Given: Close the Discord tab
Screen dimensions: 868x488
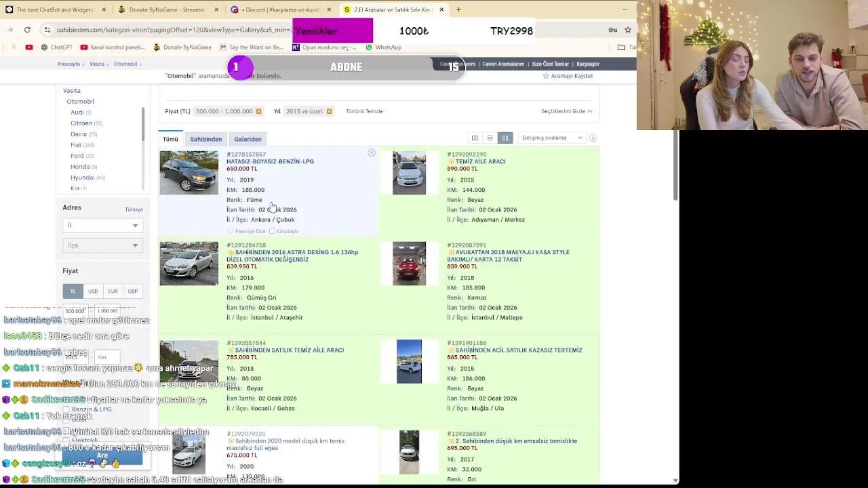Looking at the screenshot, I should [x=329, y=9].
